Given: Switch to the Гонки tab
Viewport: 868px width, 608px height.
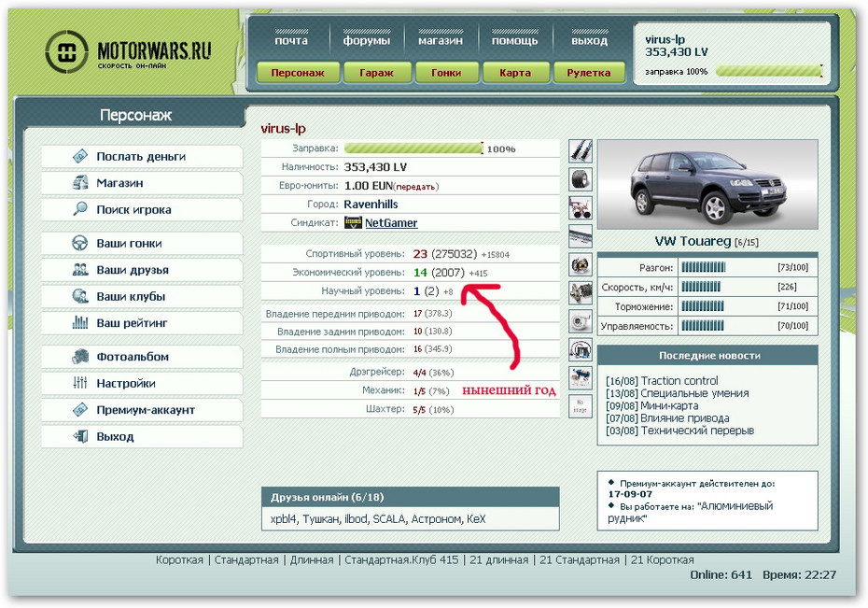Looking at the screenshot, I should [x=446, y=73].
